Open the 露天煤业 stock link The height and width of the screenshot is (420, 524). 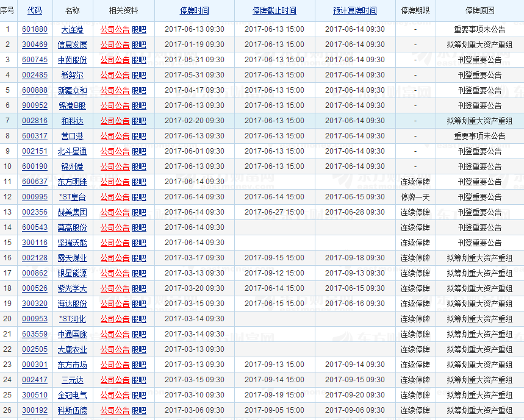click(x=72, y=258)
